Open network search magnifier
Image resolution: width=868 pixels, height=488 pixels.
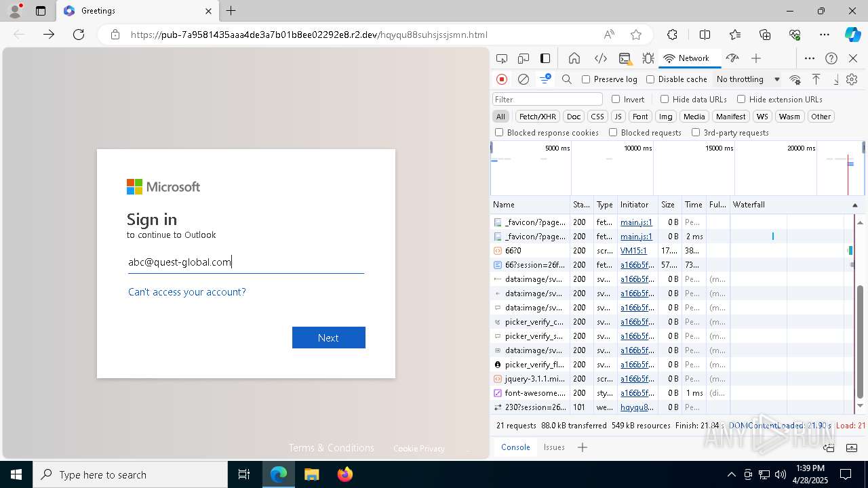pyautogui.click(x=567, y=79)
